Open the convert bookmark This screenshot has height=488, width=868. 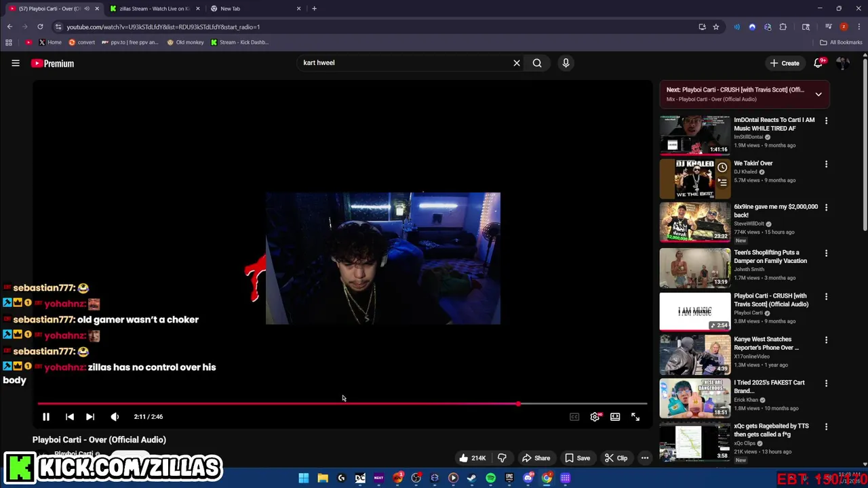[x=81, y=42]
